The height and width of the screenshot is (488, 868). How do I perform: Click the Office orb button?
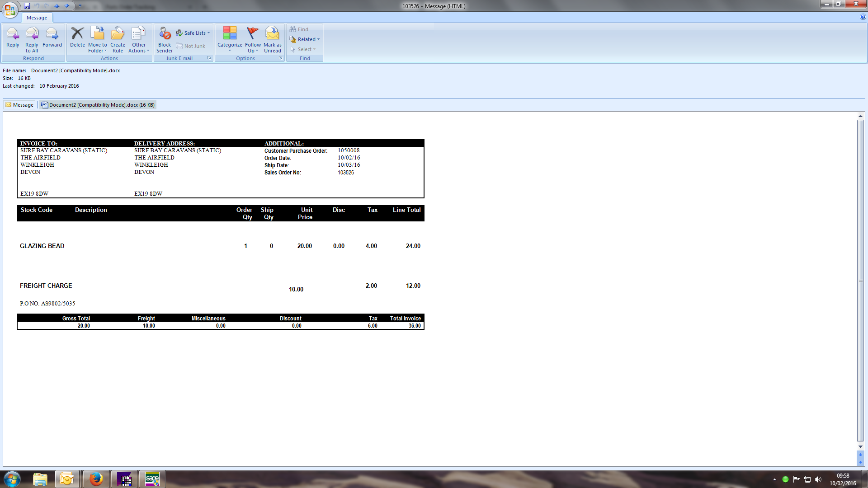pos(10,9)
